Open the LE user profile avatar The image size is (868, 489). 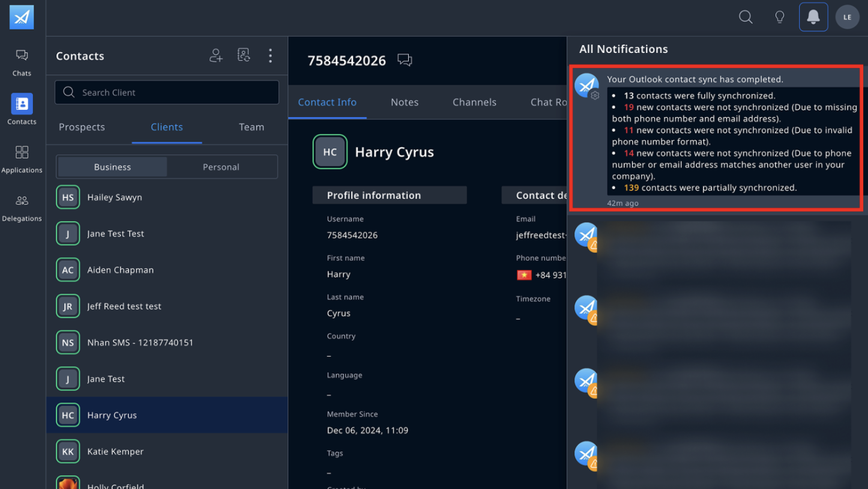848,17
